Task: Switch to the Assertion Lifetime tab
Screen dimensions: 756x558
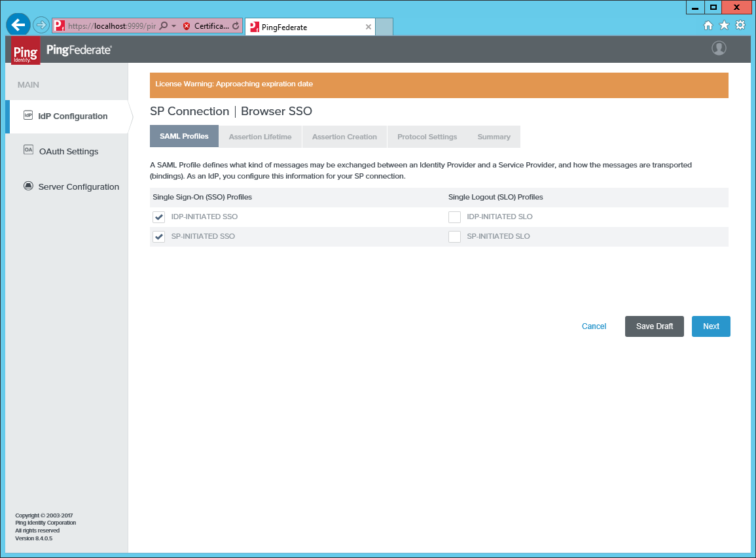Action: 261,137
